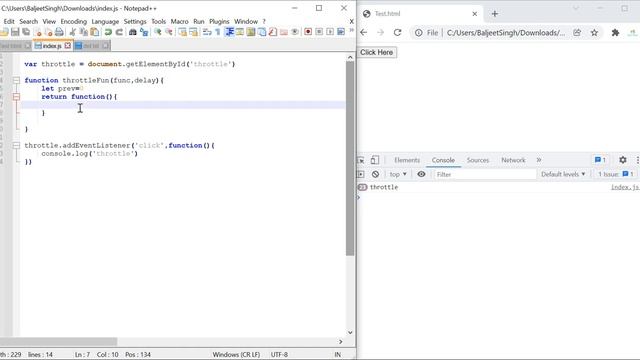
Task: Bookmark page with the star icon
Action: [x=594, y=33]
